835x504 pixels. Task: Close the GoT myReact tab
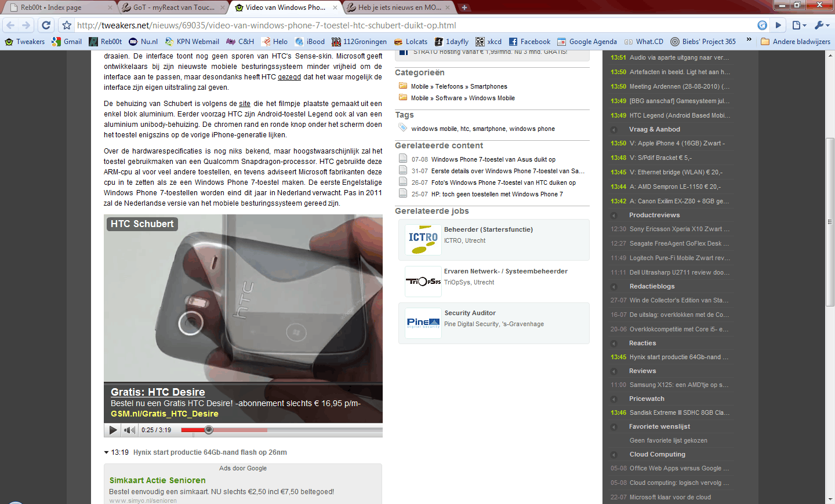click(x=223, y=8)
